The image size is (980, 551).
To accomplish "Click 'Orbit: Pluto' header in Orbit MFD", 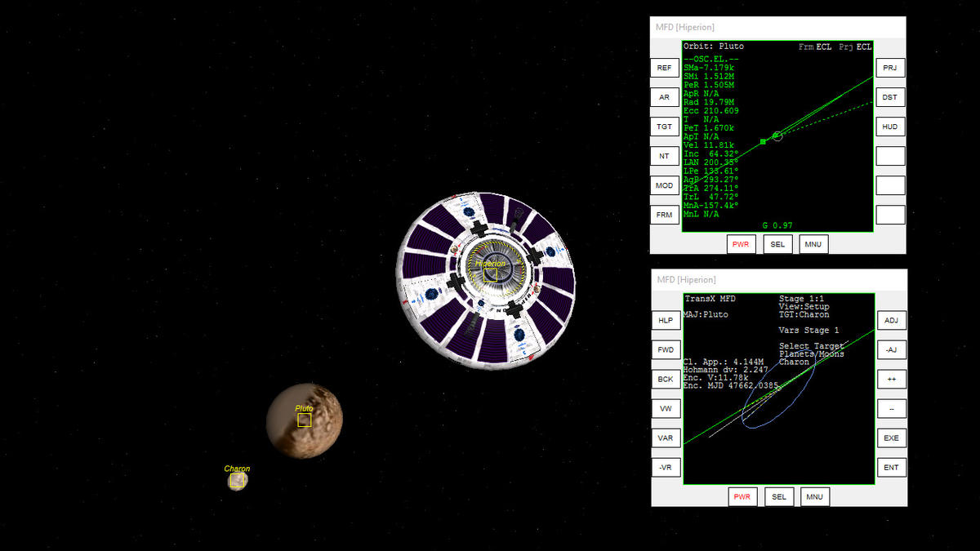I will tap(714, 47).
